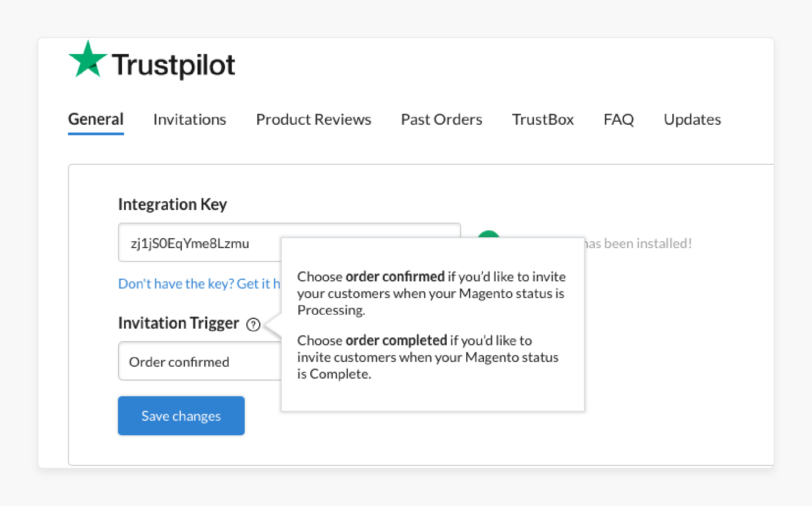Click the 'order confirmed' bold tooltip text
812x506 pixels.
click(x=395, y=277)
